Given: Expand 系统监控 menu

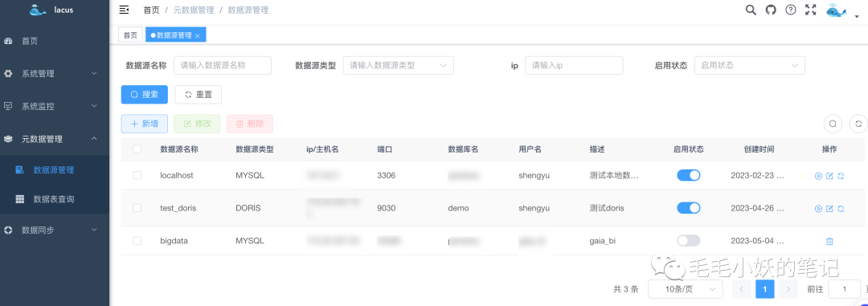Looking at the screenshot, I should 55,106.
